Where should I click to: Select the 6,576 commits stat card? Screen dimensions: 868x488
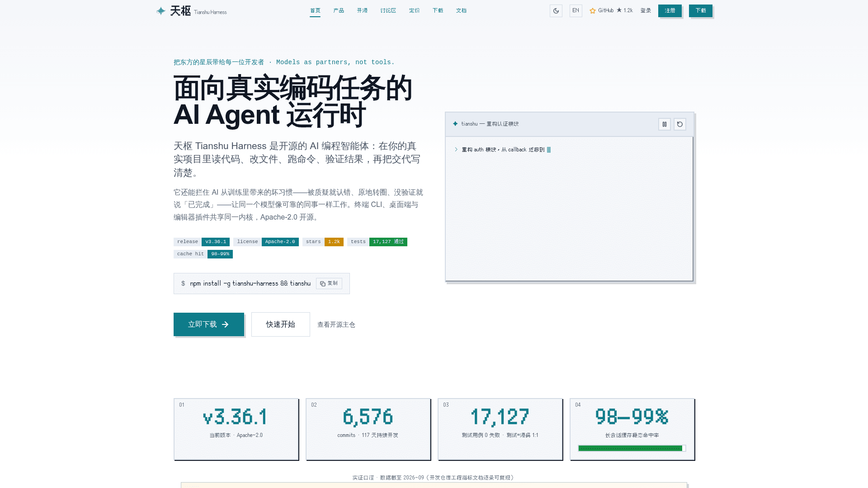(368, 429)
